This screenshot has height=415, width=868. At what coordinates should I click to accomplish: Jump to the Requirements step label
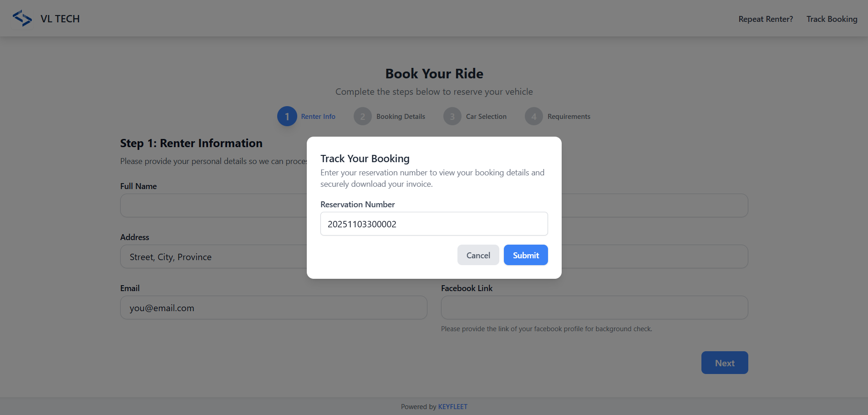569,117
